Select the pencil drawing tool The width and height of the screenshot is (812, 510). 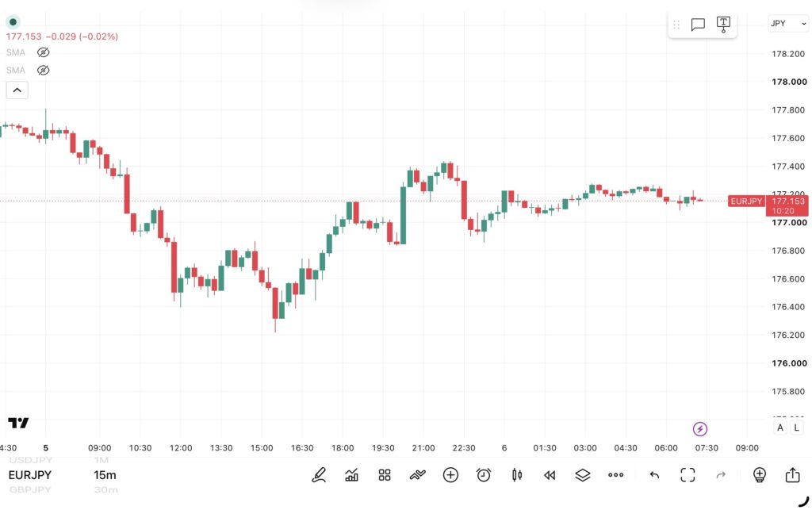[319, 475]
